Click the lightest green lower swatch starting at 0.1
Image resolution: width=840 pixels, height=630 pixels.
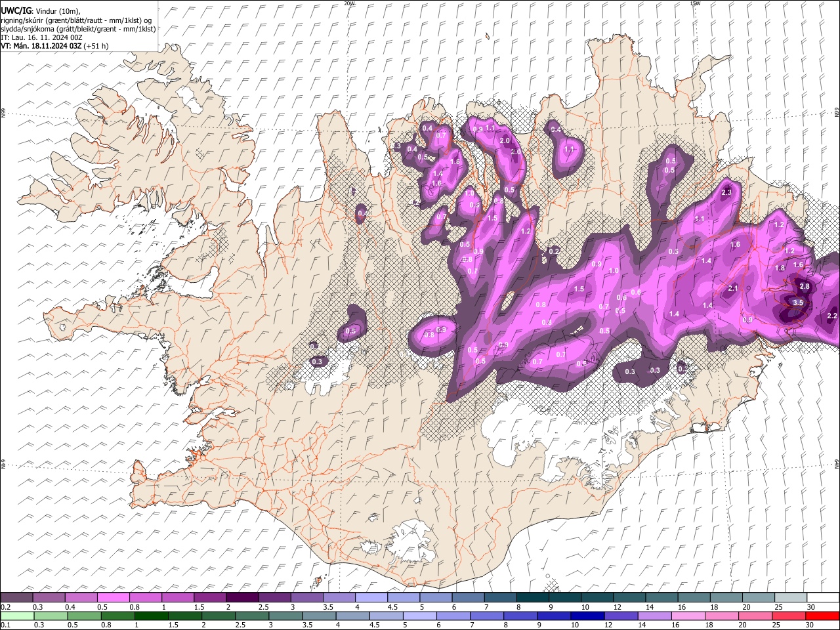tap(18, 616)
